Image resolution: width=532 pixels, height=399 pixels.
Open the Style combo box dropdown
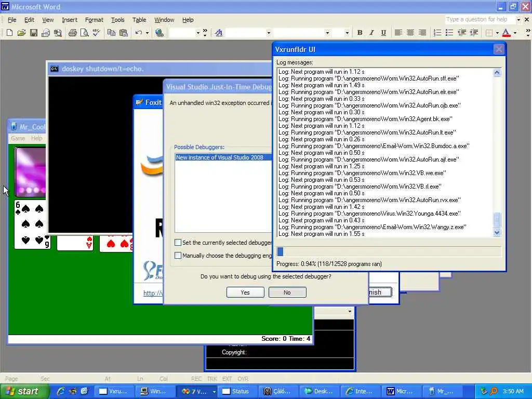point(269,33)
